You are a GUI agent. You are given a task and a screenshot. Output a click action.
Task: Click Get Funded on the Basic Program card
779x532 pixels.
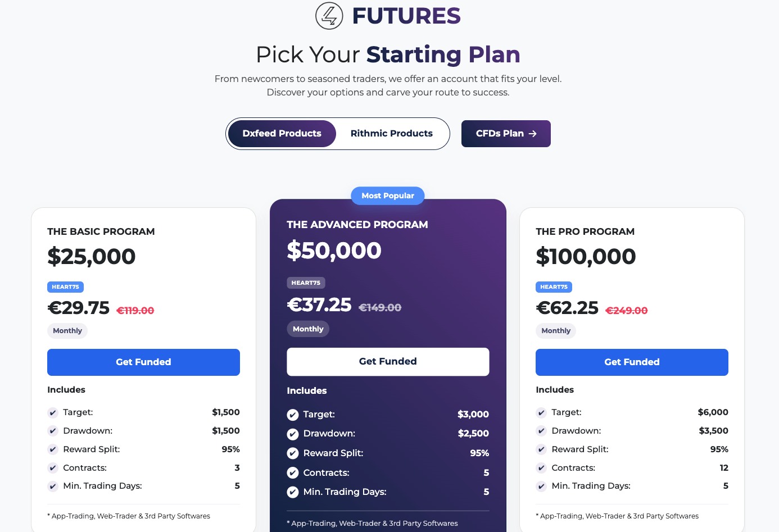click(x=143, y=362)
